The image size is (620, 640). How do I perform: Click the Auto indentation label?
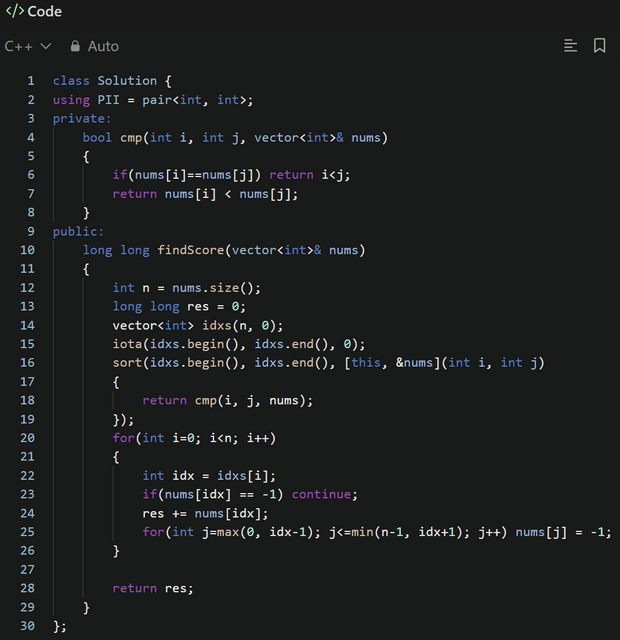point(103,46)
